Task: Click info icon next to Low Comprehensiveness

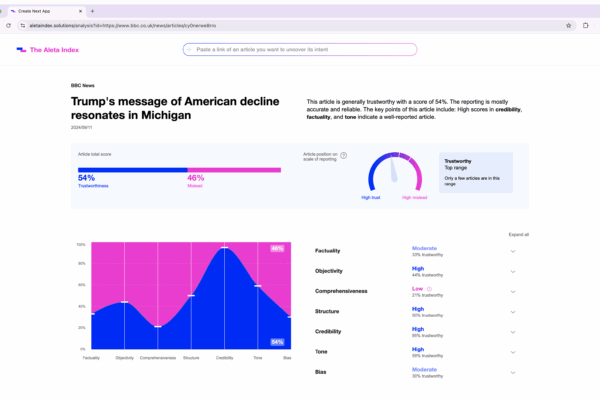Action: 429,290
